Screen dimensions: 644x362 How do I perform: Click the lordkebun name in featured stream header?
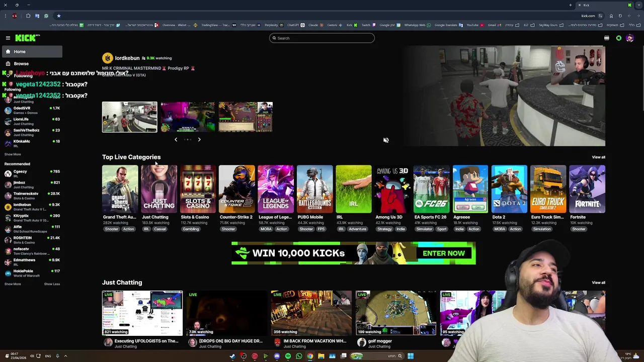coord(127,58)
